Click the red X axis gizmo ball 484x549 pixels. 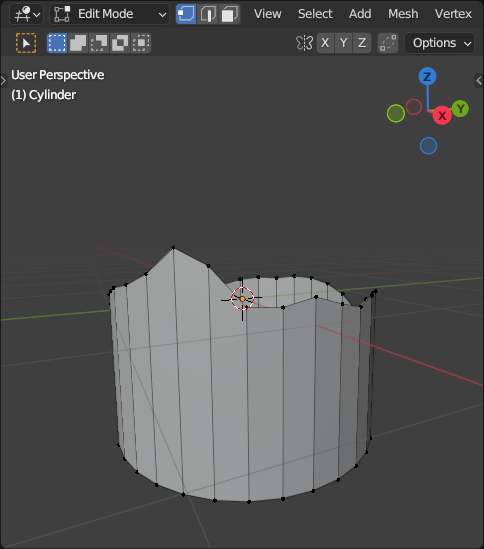click(x=442, y=116)
